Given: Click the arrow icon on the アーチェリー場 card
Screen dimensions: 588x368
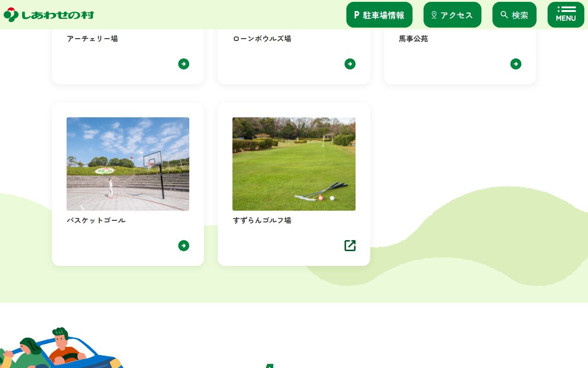Looking at the screenshot, I should point(184,64).
